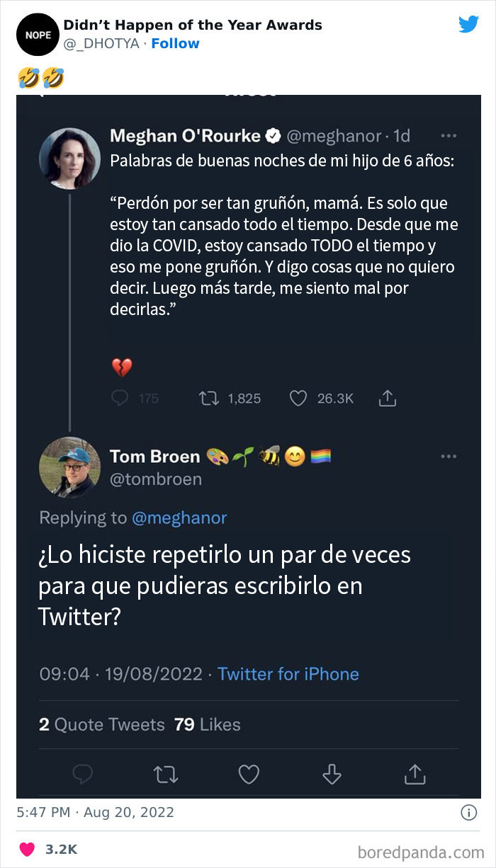Open more options on Meghan O'Rourke's tweet
496x868 pixels.
[449, 135]
